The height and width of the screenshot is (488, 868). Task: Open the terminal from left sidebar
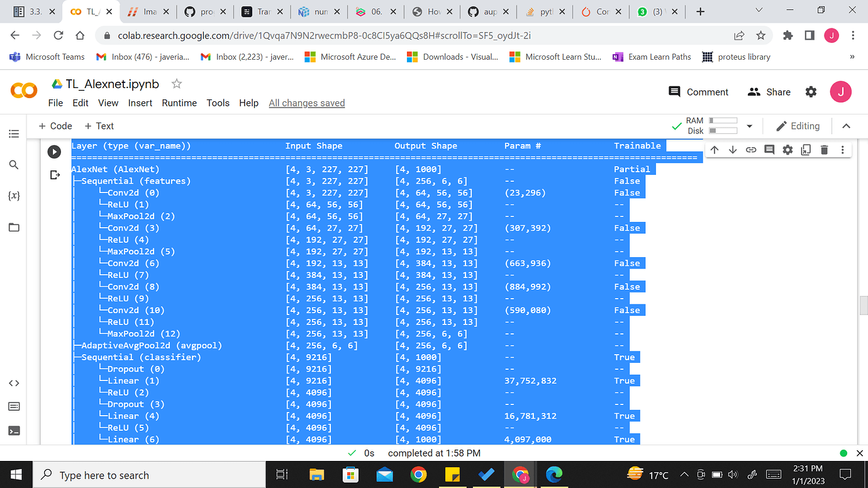point(14,431)
